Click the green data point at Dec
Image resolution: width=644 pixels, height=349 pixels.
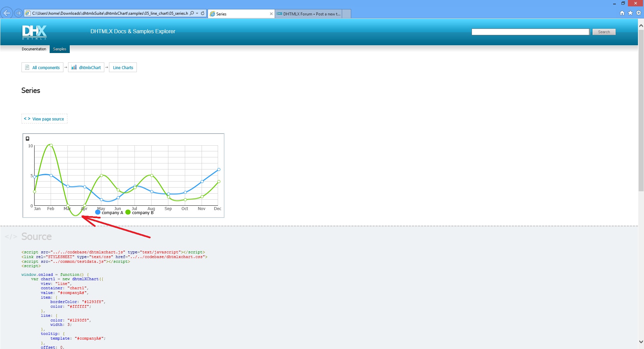pyautogui.click(x=219, y=182)
